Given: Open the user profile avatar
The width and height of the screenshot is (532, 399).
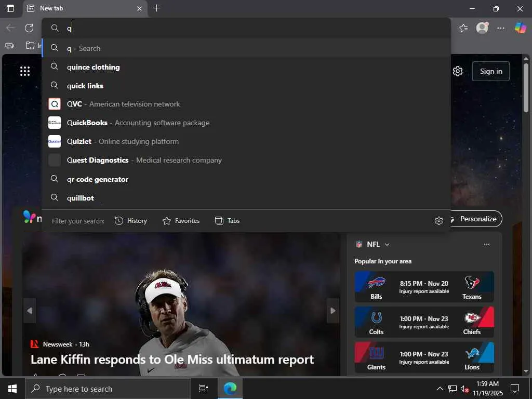Looking at the screenshot, I should [482, 28].
